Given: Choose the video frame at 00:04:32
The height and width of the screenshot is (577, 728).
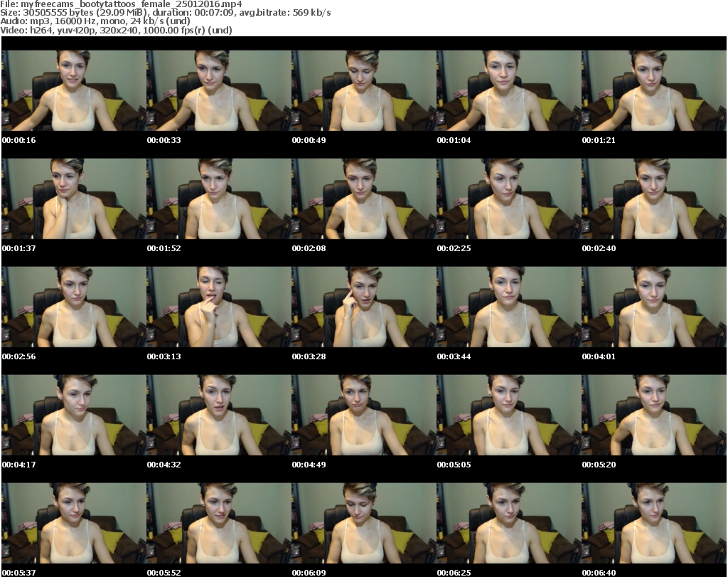Looking at the screenshot, I should tap(219, 415).
